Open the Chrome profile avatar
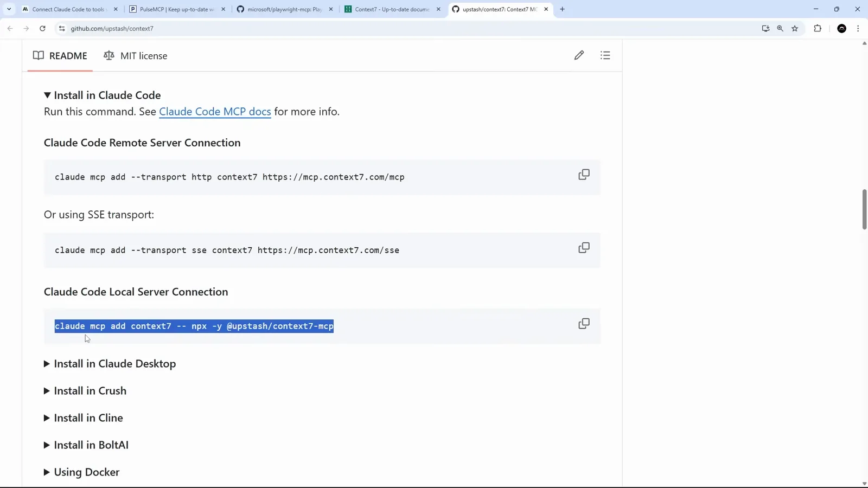The height and width of the screenshot is (488, 868). (x=842, y=28)
